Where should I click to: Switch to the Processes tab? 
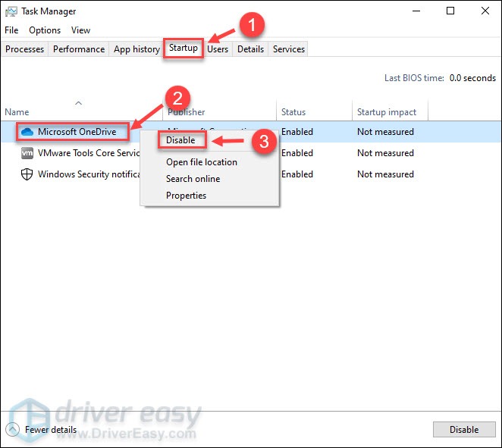[x=25, y=49]
